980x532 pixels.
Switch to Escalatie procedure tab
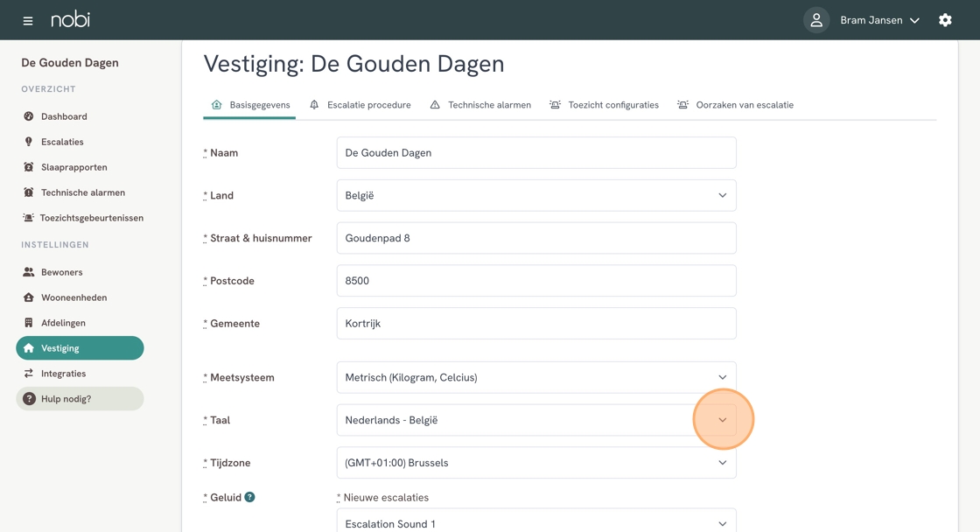tap(360, 105)
